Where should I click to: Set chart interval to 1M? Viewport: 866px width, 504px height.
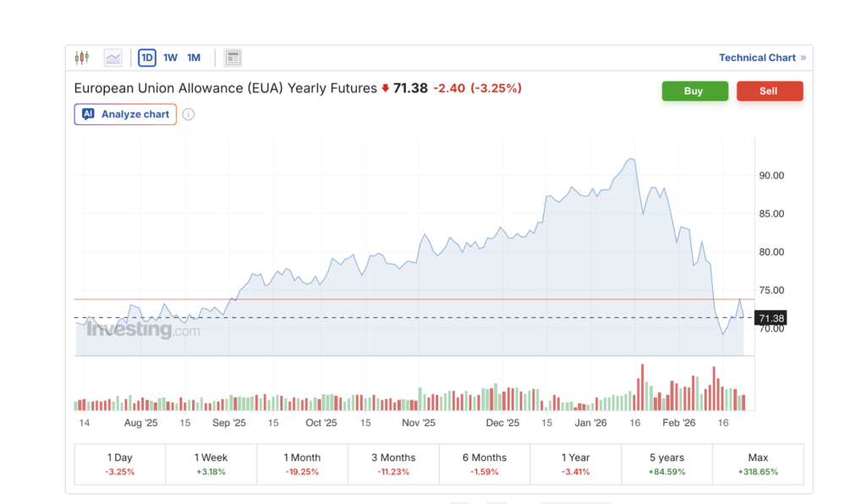pyautogui.click(x=194, y=58)
